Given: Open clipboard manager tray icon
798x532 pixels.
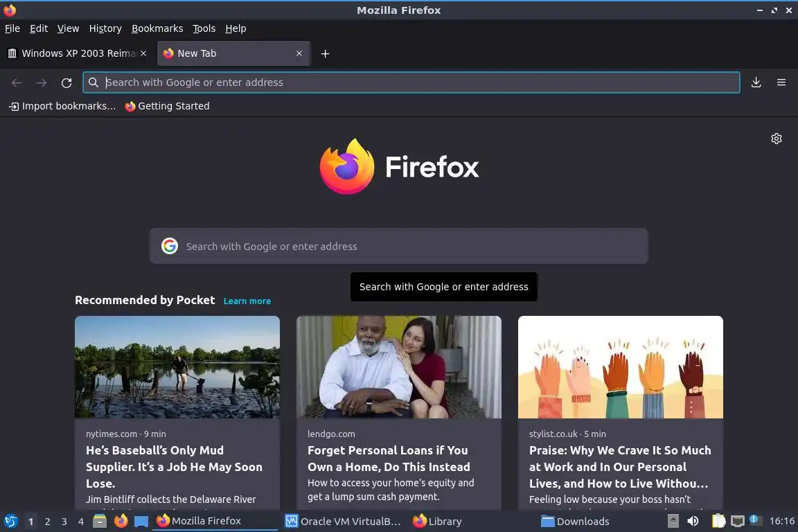Looking at the screenshot, I should coord(718,522).
